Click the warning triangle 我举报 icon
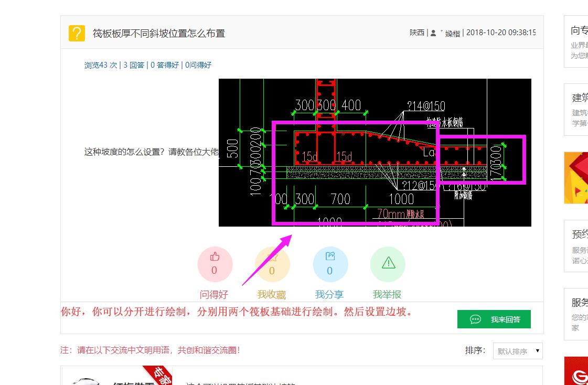 pyautogui.click(x=388, y=264)
